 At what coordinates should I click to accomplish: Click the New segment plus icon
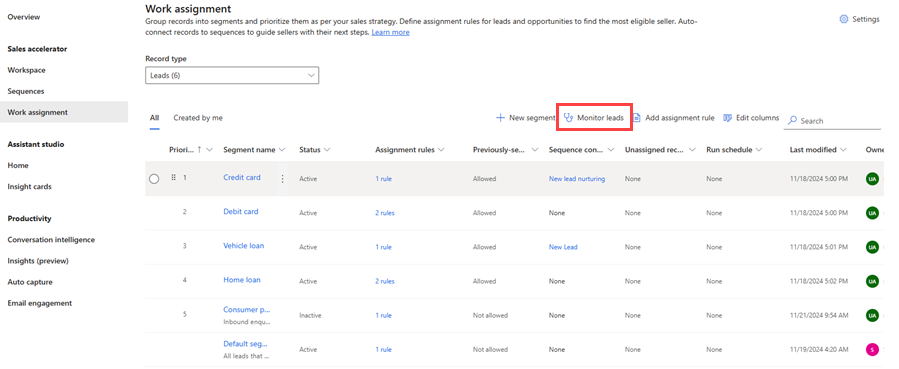pyautogui.click(x=500, y=117)
